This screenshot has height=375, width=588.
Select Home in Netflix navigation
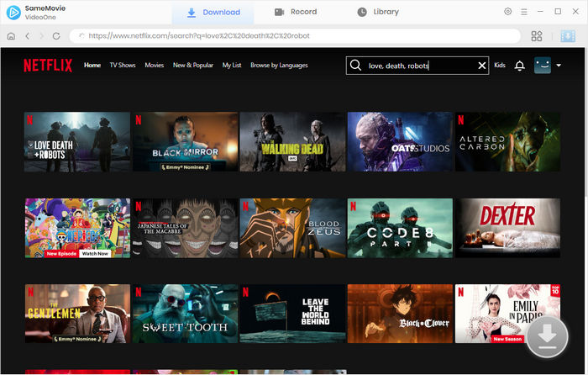pos(92,66)
